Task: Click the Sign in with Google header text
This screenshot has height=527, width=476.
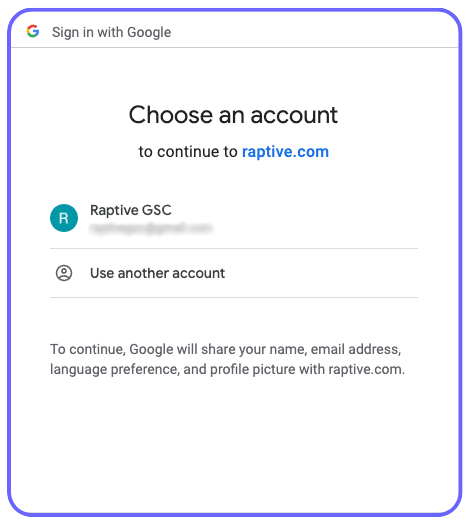Action: coord(112,32)
